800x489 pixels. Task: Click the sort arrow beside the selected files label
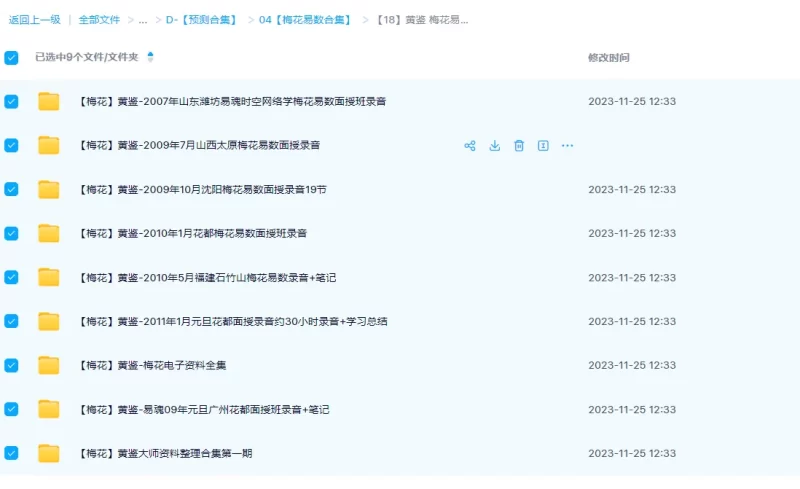(150, 57)
